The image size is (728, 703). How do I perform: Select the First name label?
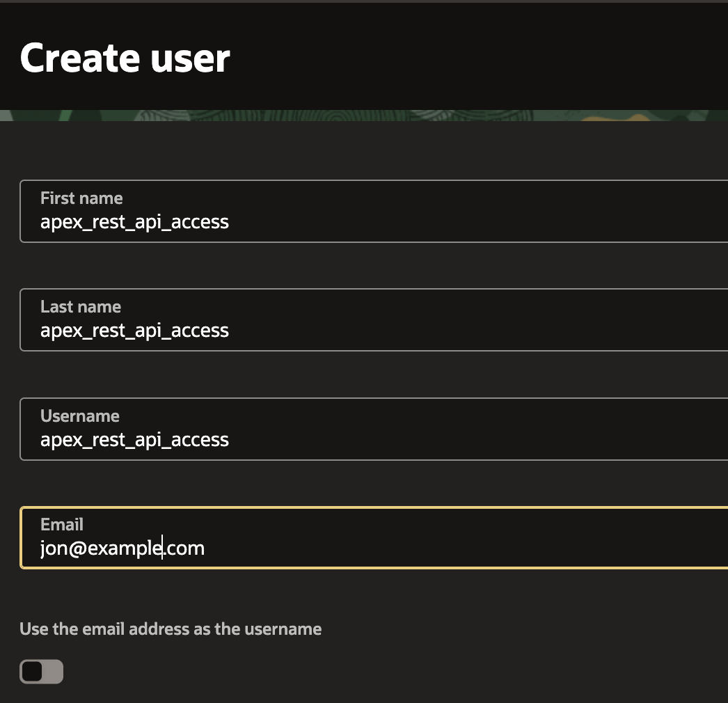pos(81,198)
